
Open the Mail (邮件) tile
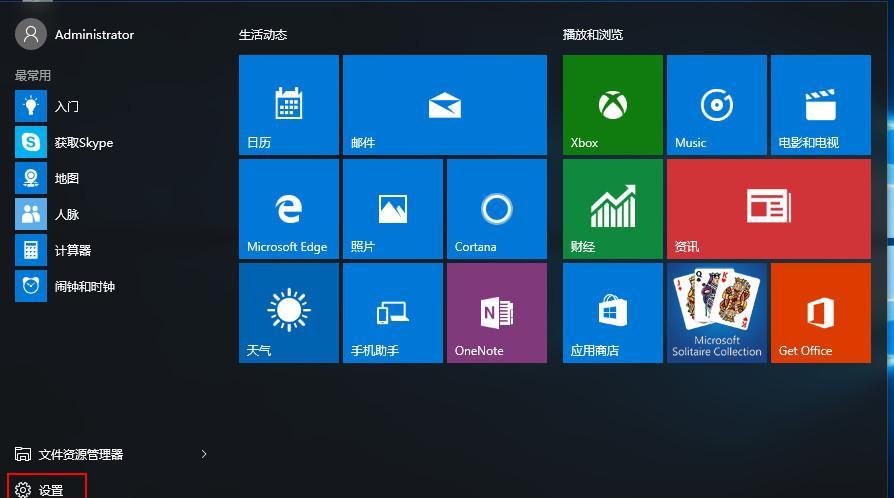pos(445,105)
